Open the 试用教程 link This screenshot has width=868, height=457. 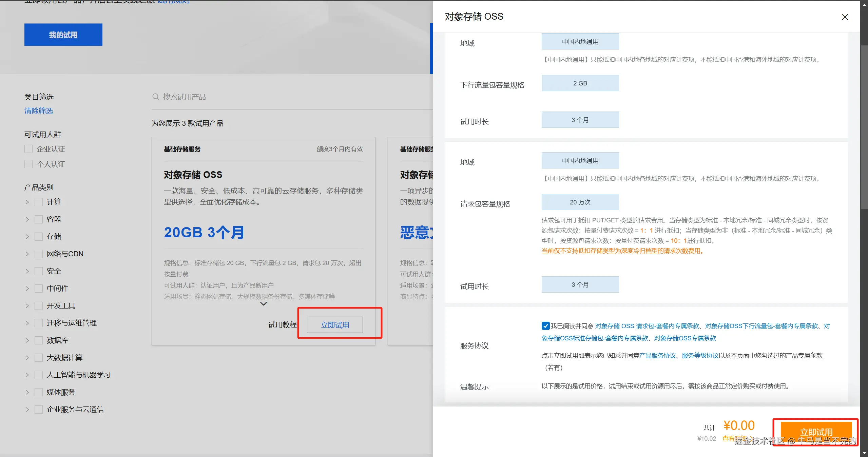[x=282, y=325]
